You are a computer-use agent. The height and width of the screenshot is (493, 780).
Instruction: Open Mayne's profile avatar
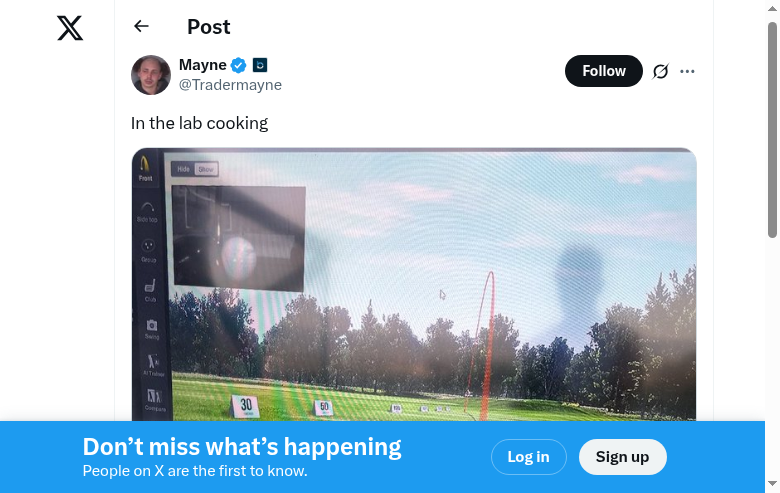click(x=151, y=75)
